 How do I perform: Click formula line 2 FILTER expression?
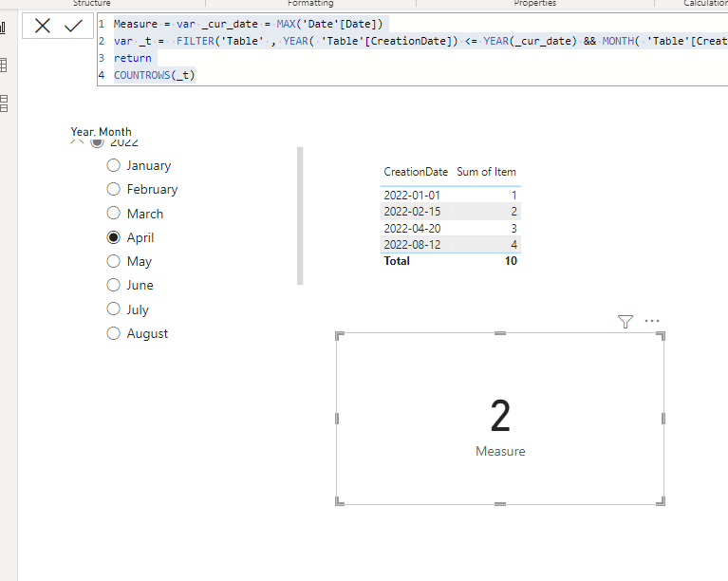pyautogui.click(x=420, y=41)
